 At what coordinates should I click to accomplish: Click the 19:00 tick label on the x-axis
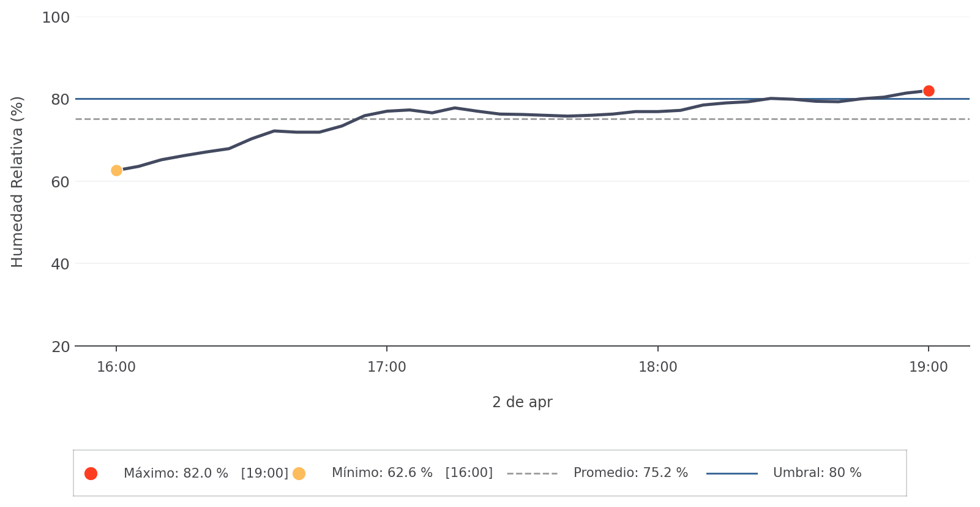coord(929,367)
